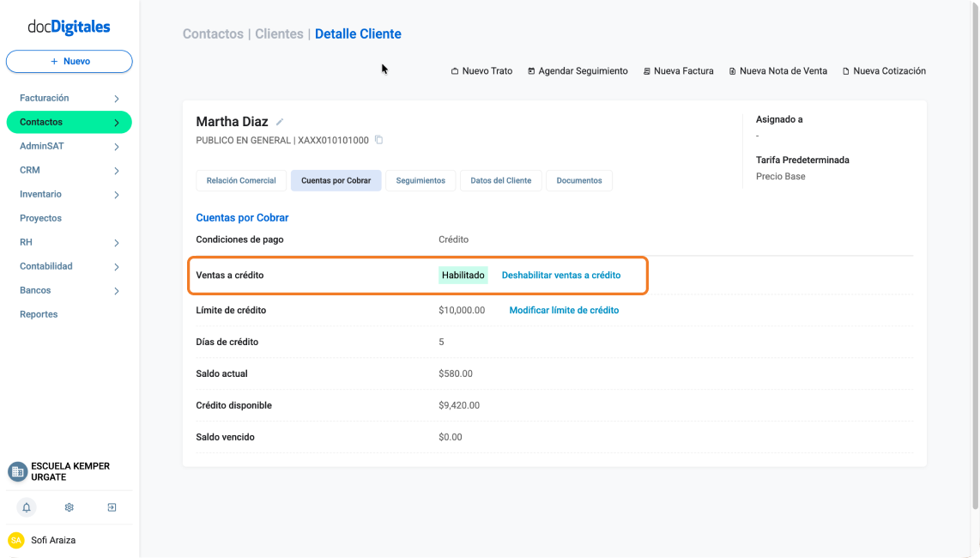
Task: Click the Cuentas por Cobrar section heading
Action: coord(243,218)
